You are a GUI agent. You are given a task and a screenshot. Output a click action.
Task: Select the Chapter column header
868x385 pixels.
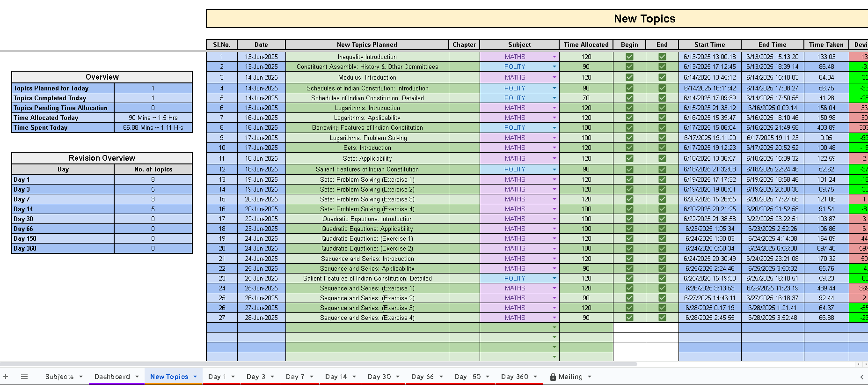[x=464, y=44]
